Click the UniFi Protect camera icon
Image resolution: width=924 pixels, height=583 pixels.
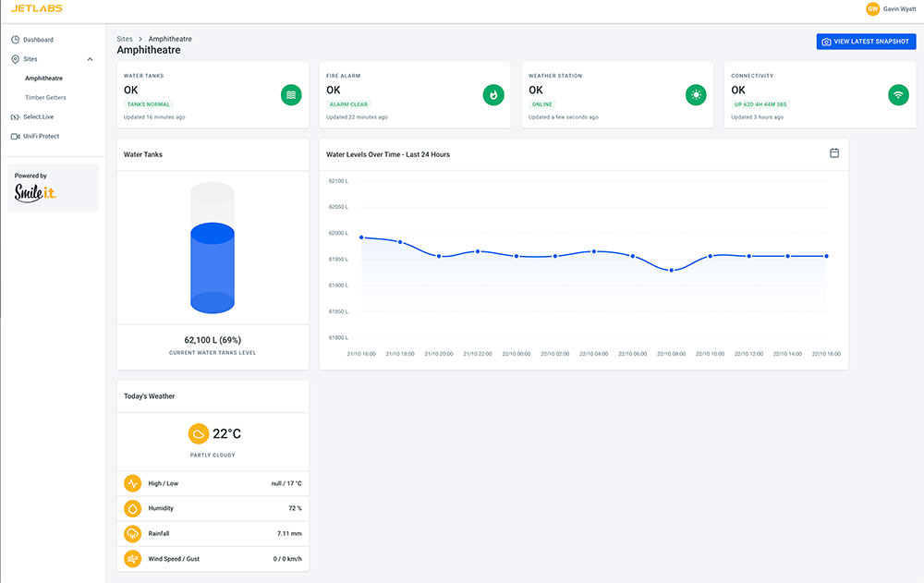tap(16, 136)
